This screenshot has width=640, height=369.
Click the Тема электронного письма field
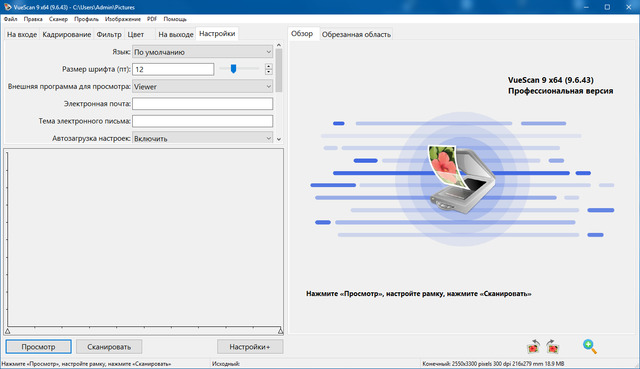click(x=202, y=121)
